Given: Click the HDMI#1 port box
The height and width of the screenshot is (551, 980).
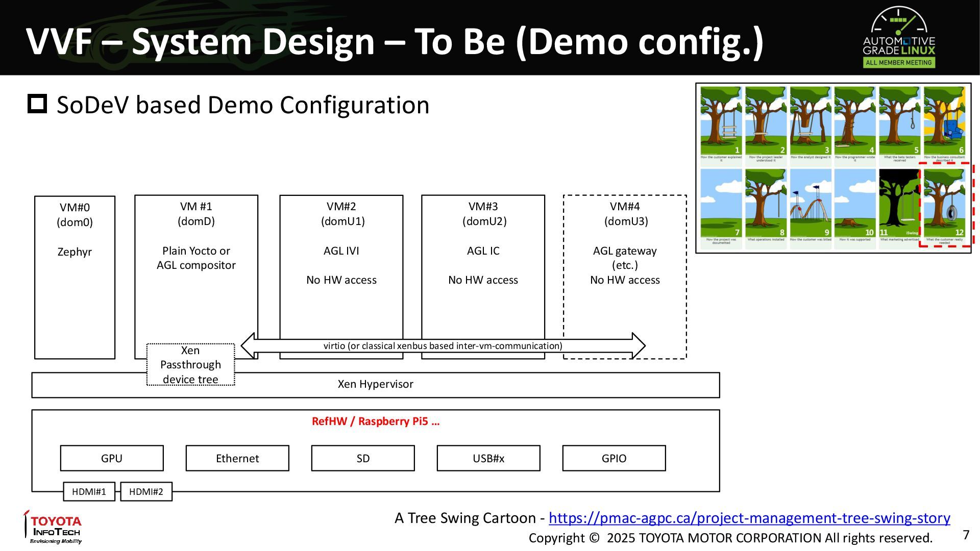Looking at the screenshot, I should pyautogui.click(x=89, y=491).
